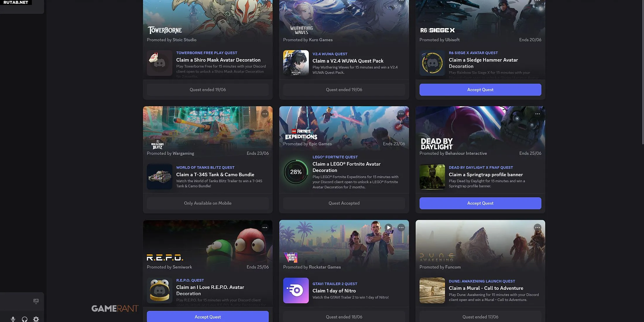The width and height of the screenshot is (644, 322).
Task: Click 'Promoted by Rockstar Games' text
Action: click(312, 267)
